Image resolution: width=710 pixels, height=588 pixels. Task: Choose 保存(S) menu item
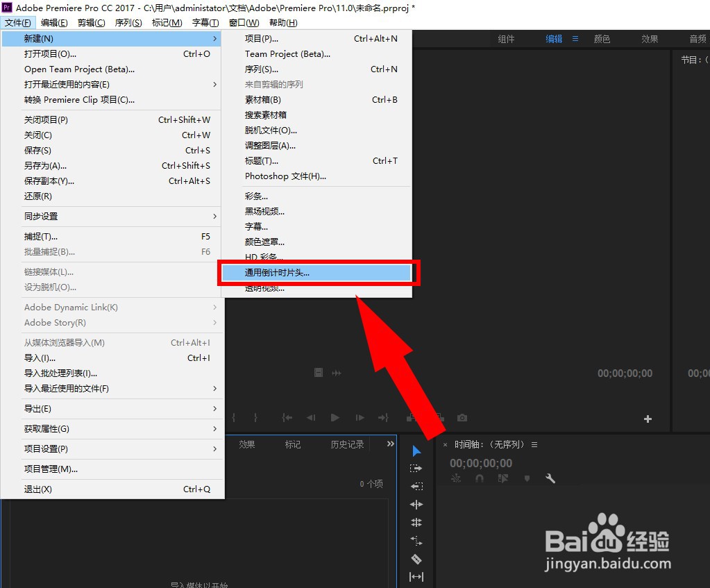(x=111, y=151)
